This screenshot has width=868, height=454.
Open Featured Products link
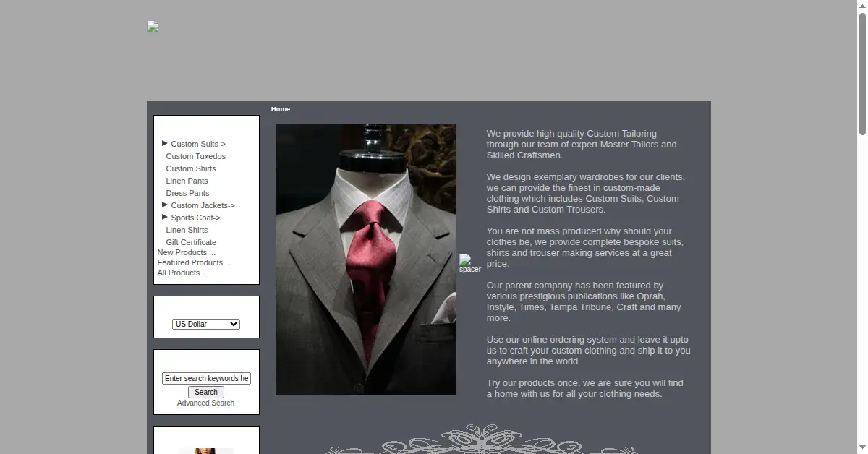click(x=195, y=262)
